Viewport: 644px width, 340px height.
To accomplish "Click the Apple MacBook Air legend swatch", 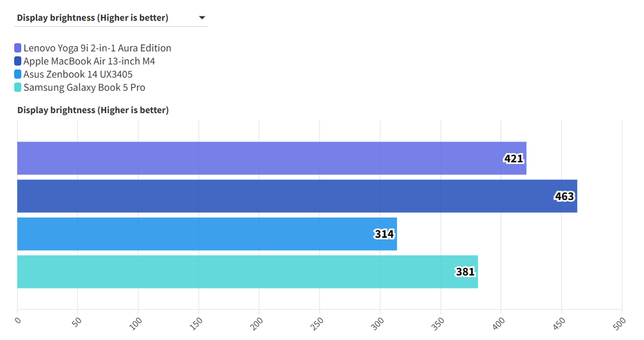I will click(x=18, y=61).
